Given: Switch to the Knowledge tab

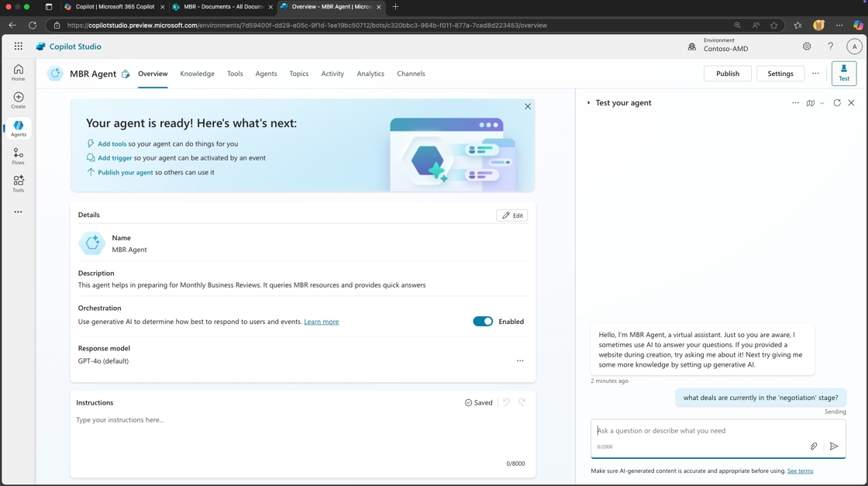Looking at the screenshot, I should pyautogui.click(x=197, y=74).
